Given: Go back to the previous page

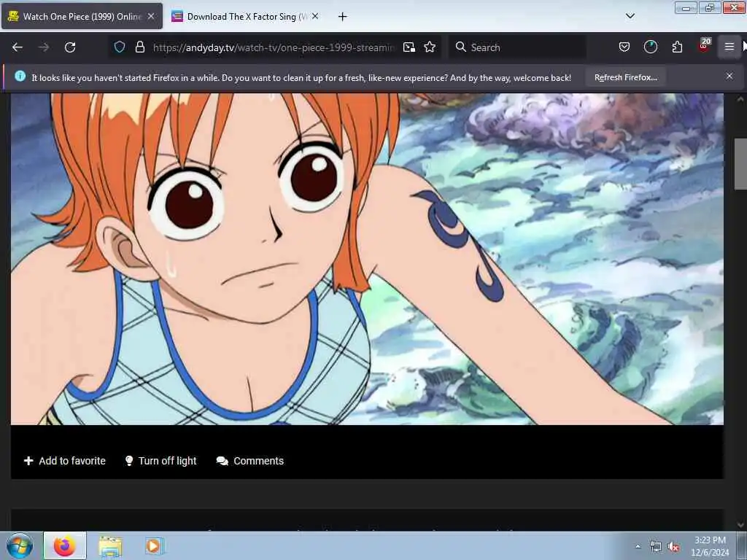Looking at the screenshot, I should [18, 47].
